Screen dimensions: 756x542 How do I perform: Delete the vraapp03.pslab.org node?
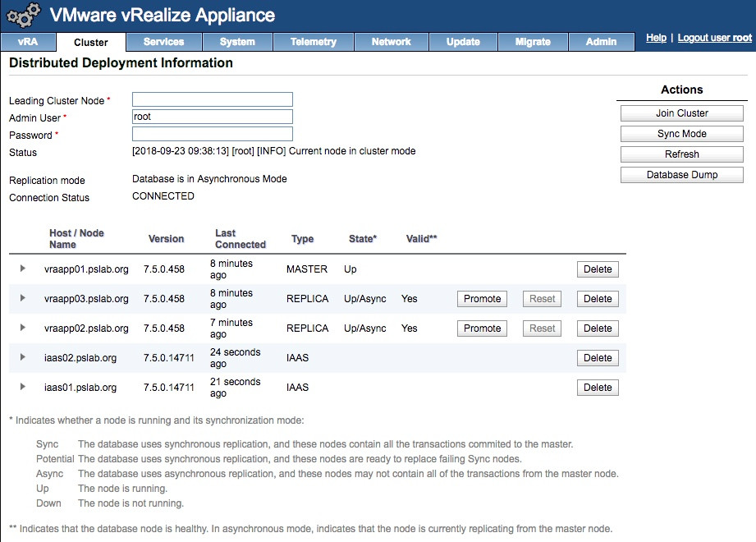[598, 299]
